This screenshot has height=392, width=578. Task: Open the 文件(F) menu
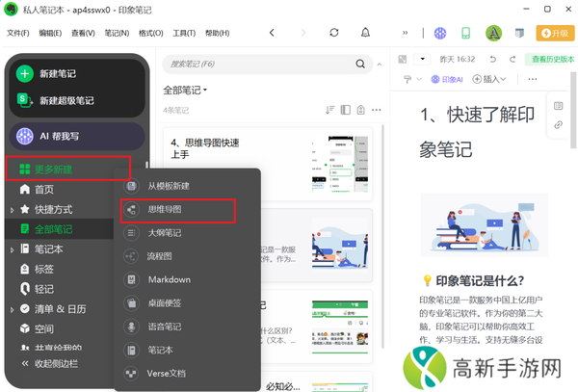pyautogui.click(x=18, y=33)
